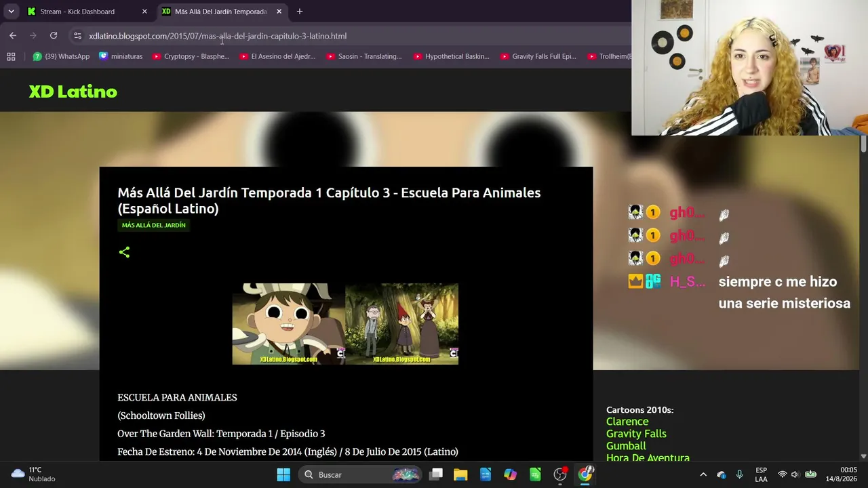Launch File Explorer from the taskbar
This screenshot has height=488, width=868.
(460, 474)
